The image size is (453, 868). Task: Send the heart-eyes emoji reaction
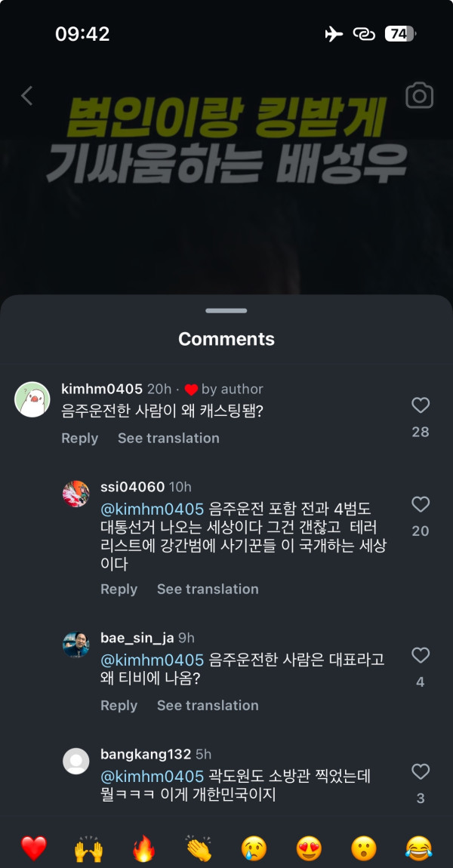pos(309,848)
